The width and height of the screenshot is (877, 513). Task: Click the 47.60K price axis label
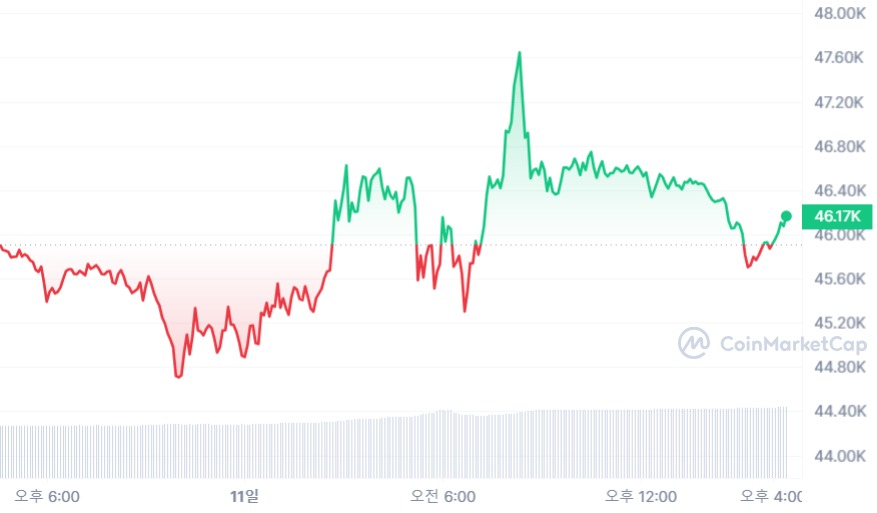839,58
